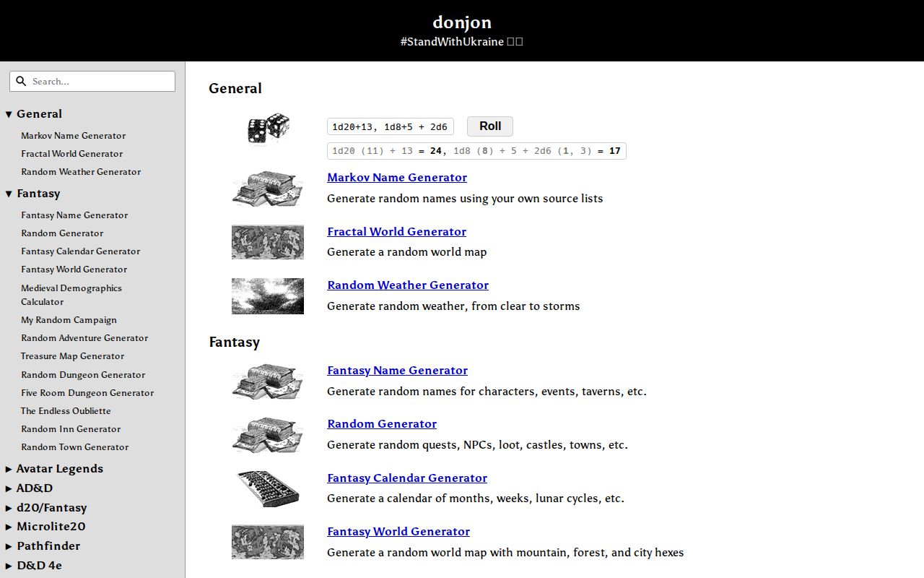
Task: Click the abacus icon beside Fantasy Calendar Generator
Action: (x=267, y=488)
